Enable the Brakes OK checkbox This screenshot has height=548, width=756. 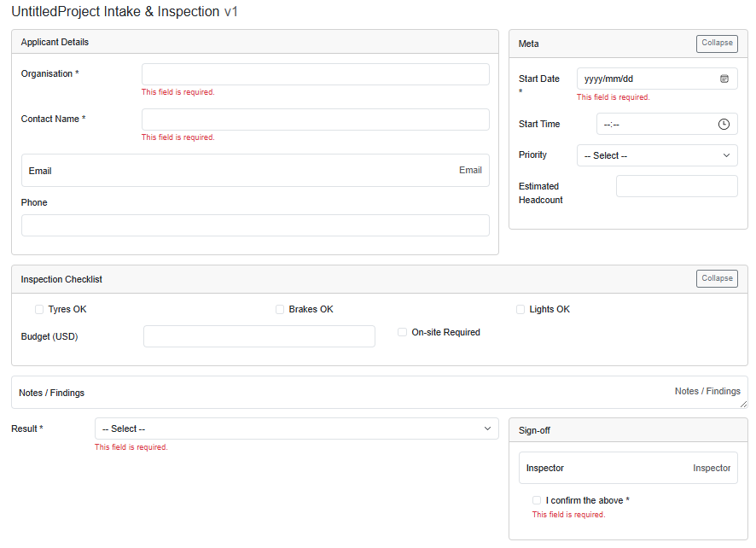(x=280, y=309)
